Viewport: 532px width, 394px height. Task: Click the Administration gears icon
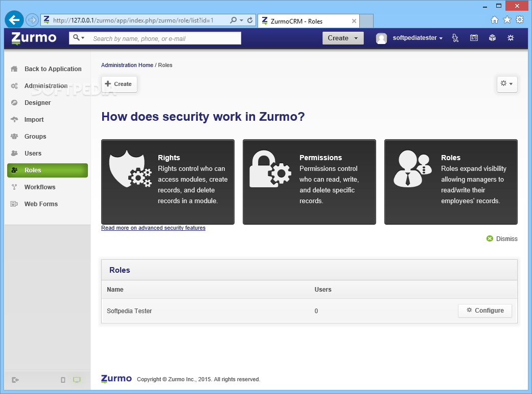[14, 86]
